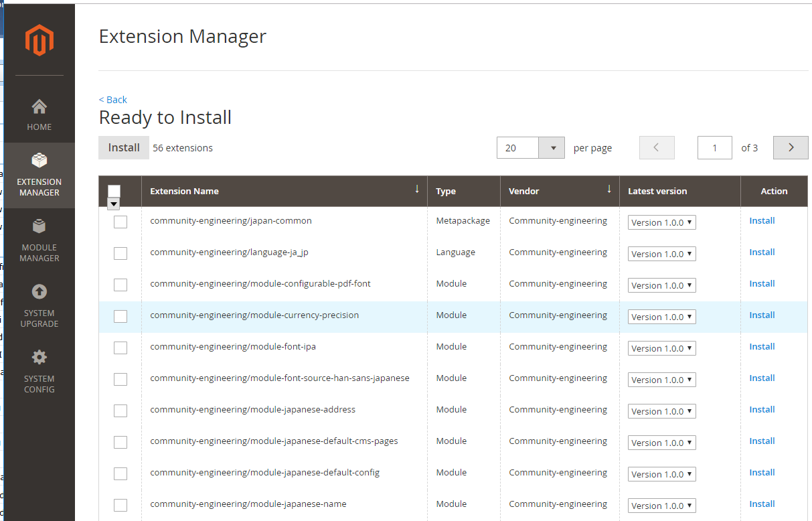812x521 pixels.
Task: Open System Upgrade arrow icon
Action: pos(39,291)
